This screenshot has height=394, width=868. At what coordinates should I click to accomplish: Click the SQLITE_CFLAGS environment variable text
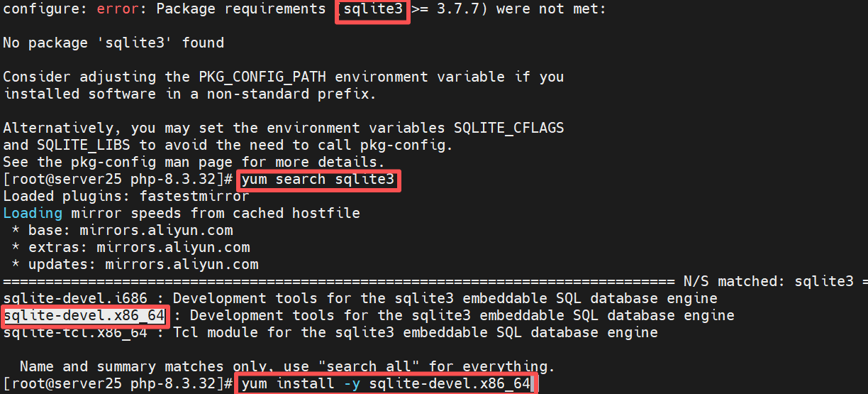(508, 128)
